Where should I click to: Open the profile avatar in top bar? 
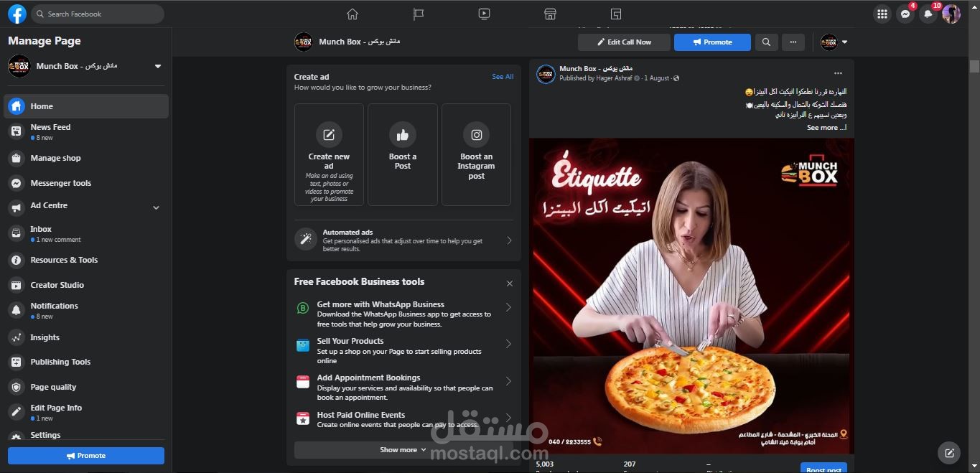(x=951, y=14)
